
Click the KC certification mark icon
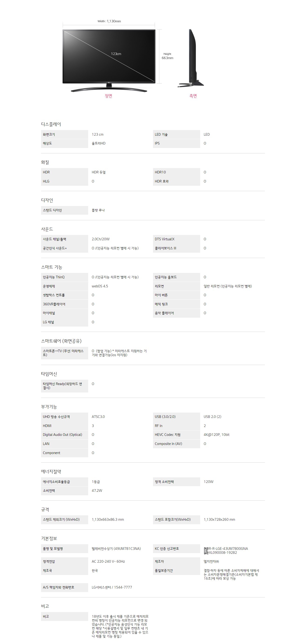(x=206, y=551)
